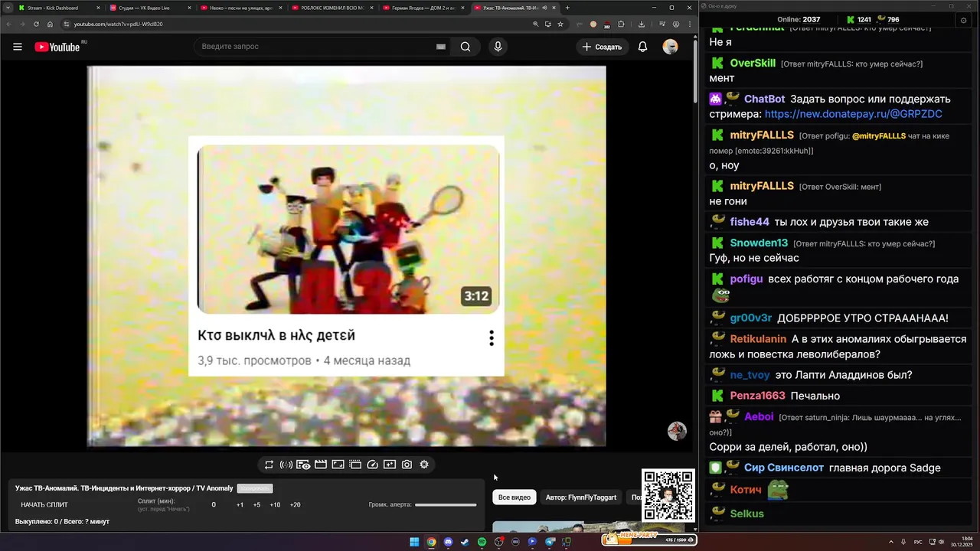The height and width of the screenshot is (551, 980).
Task: Open browser extensions puzzle icon
Action: point(621,24)
